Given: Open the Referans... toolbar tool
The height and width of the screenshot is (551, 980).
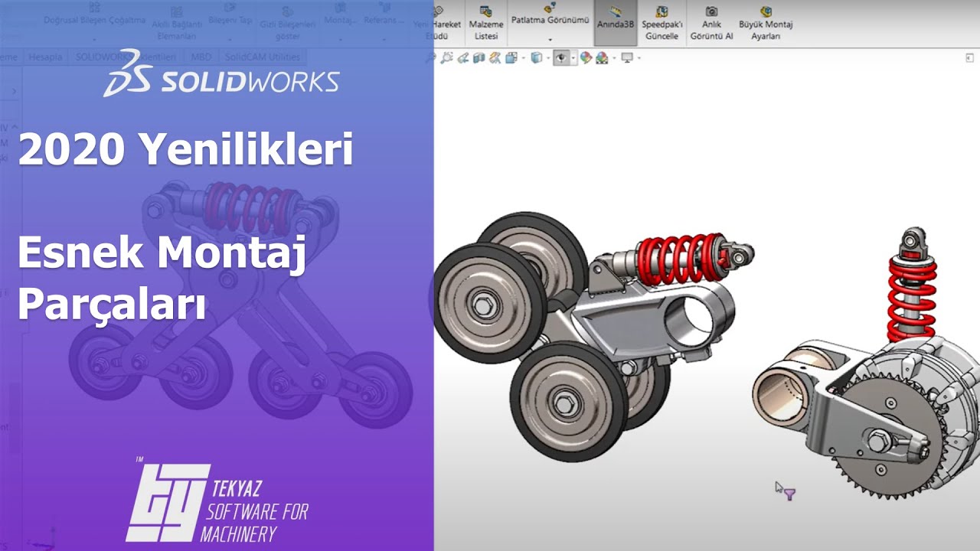Looking at the screenshot, I should coord(384,14).
